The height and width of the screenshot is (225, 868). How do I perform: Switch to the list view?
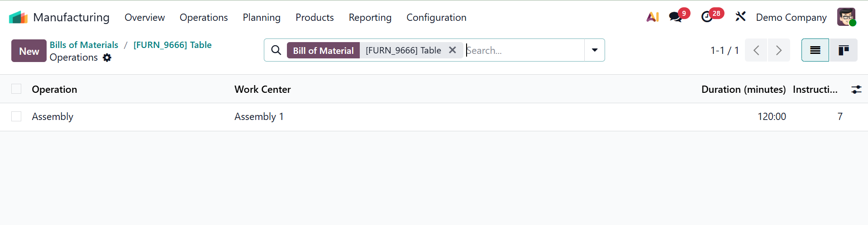click(815, 50)
